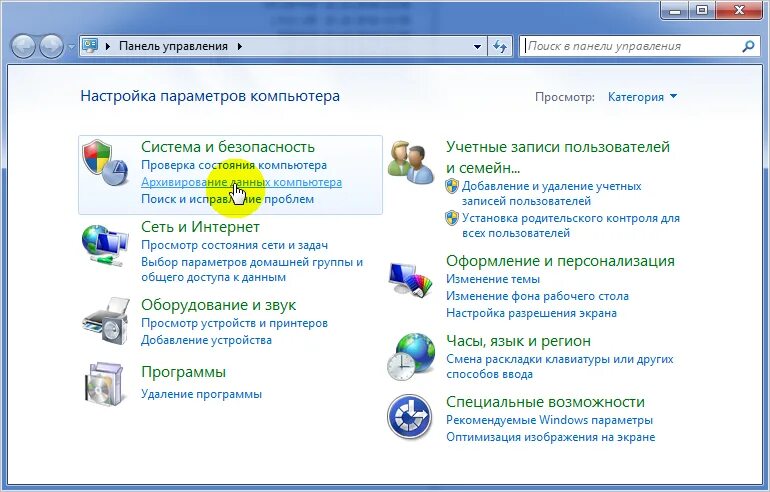Click Просмотр устройств и принтеров link
Viewport: 770px width, 492px height.
pos(234,323)
